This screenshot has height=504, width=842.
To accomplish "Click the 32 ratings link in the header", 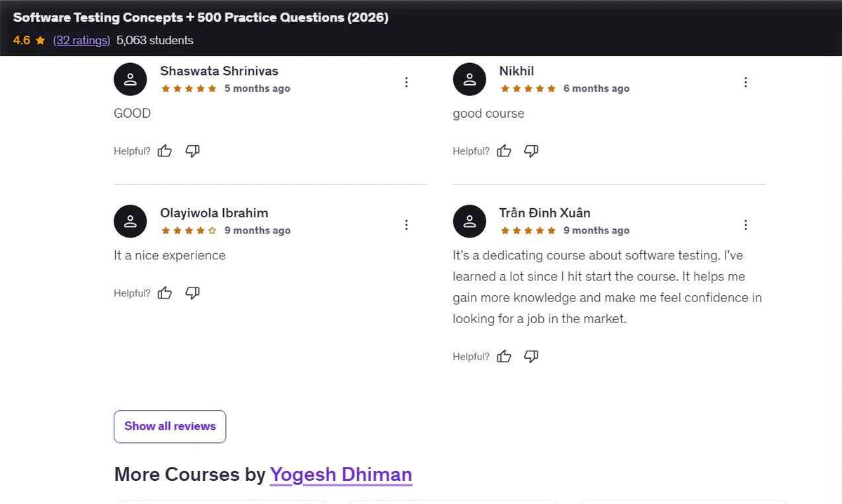I will pyautogui.click(x=81, y=40).
